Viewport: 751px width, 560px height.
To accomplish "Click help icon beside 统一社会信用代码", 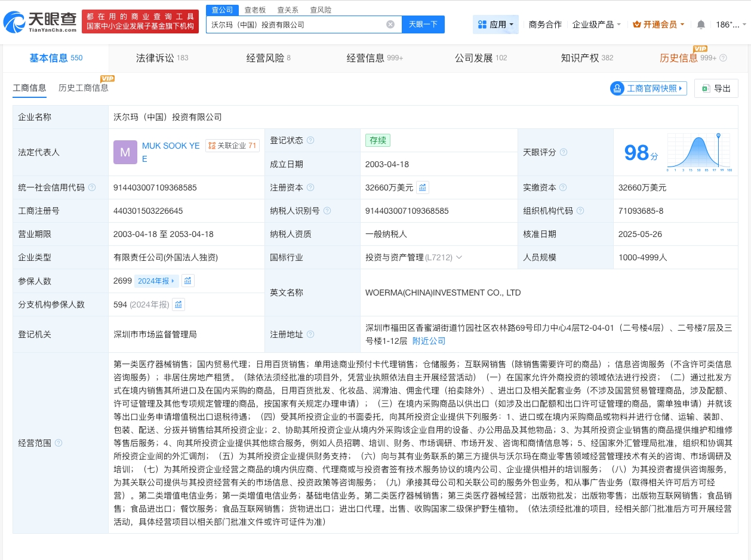I will coord(92,187).
